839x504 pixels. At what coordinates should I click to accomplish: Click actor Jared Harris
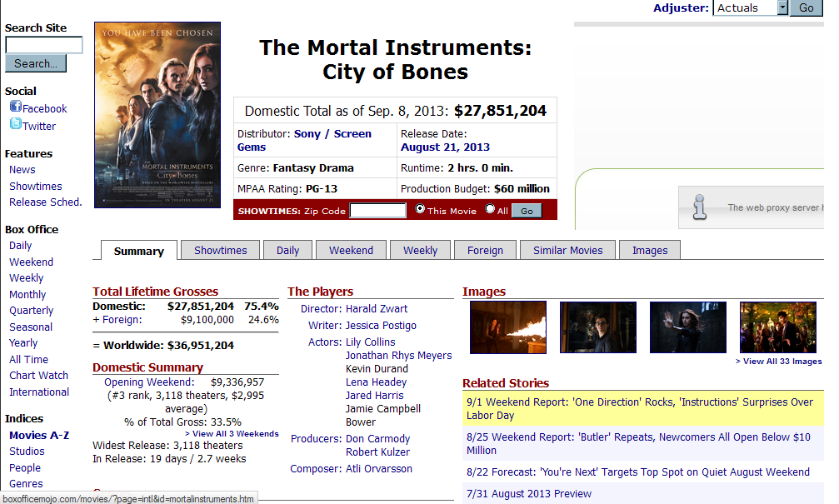tap(375, 396)
